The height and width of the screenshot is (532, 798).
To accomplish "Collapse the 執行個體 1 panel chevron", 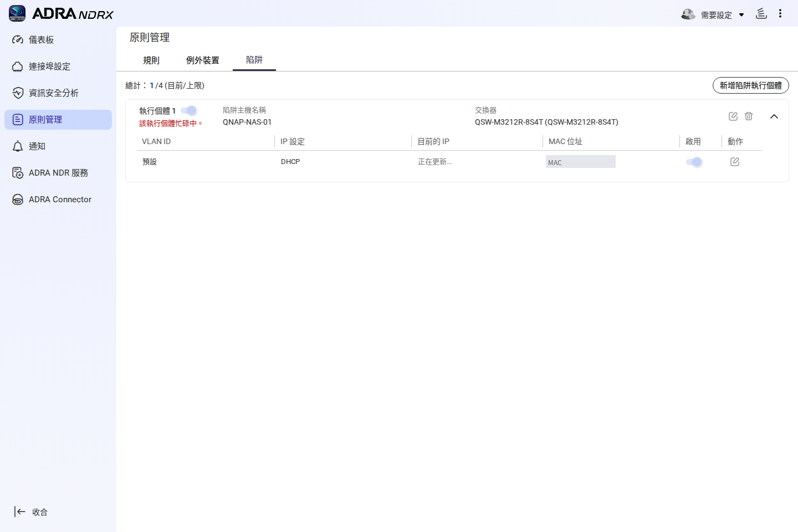I will (x=774, y=116).
